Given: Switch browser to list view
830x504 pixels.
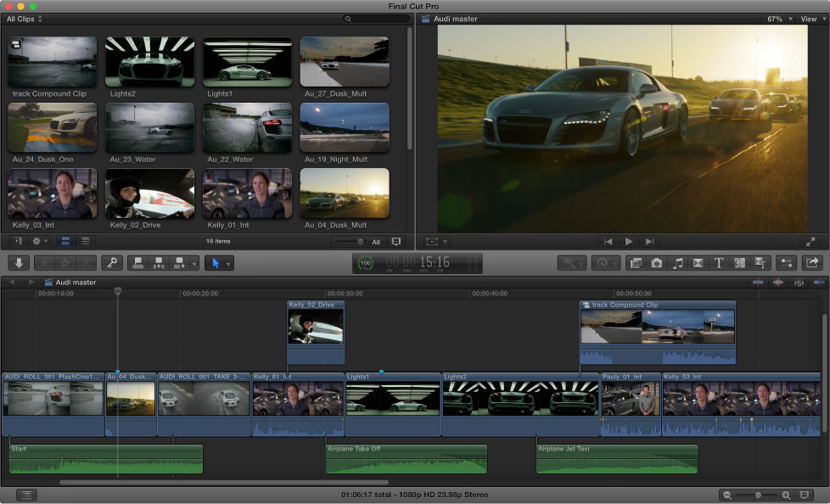Looking at the screenshot, I should point(85,242).
